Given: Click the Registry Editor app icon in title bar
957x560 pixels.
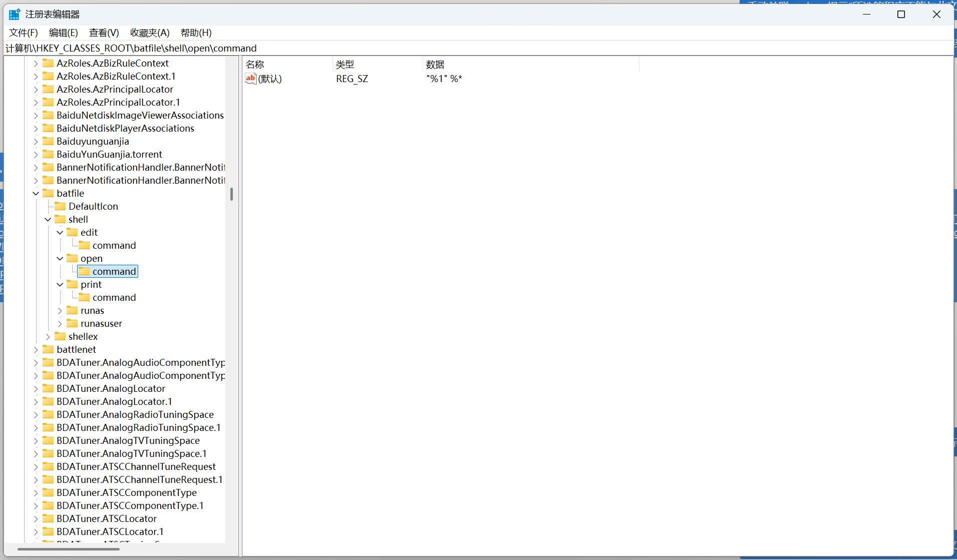Looking at the screenshot, I should pos(15,14).
